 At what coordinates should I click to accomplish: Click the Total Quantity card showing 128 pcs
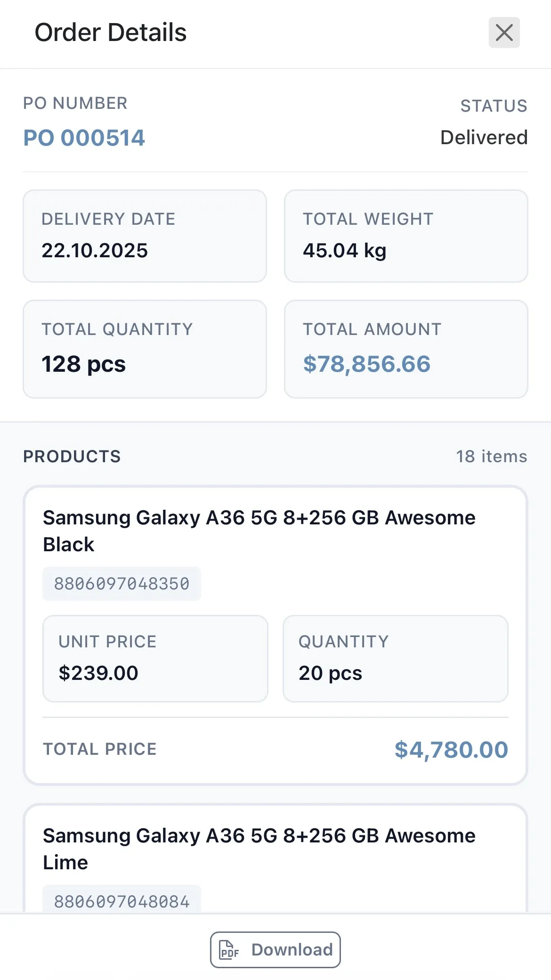point(145,347)
